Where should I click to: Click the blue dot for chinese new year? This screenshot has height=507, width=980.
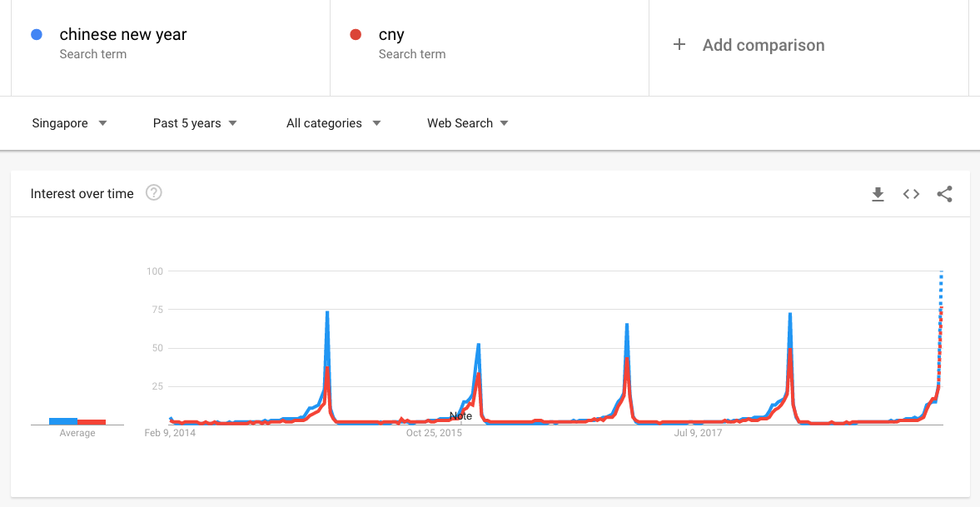[37, 35]
